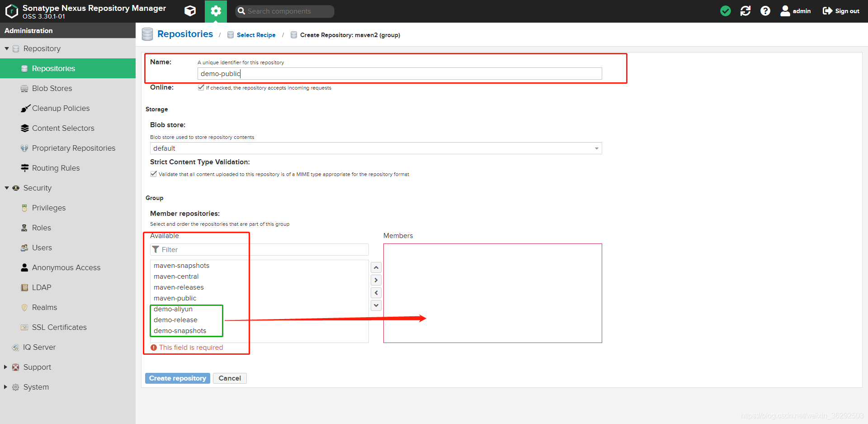Click the Support lifebuoy icon
Screen dimensions: 868x424
click(x=16, y=367)
